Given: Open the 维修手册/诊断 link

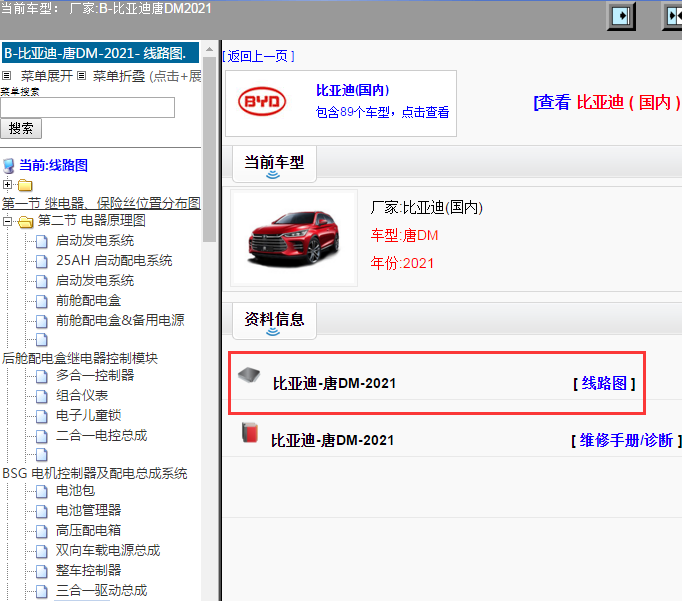Looking at the screenshot, I should pos(626,440).
